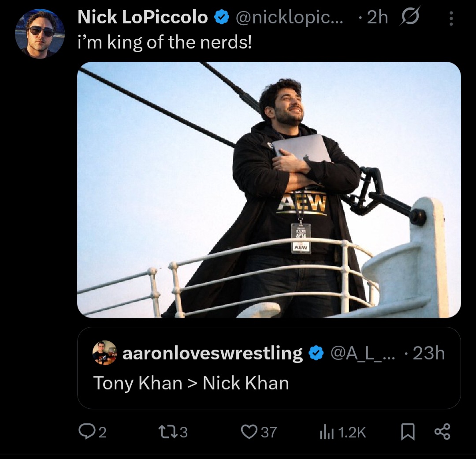The width and height of the screenshot is (476, 459).
Task: Click aaronloveswrestling's small avatar in the quoted tweet
Action: (104, 353)
